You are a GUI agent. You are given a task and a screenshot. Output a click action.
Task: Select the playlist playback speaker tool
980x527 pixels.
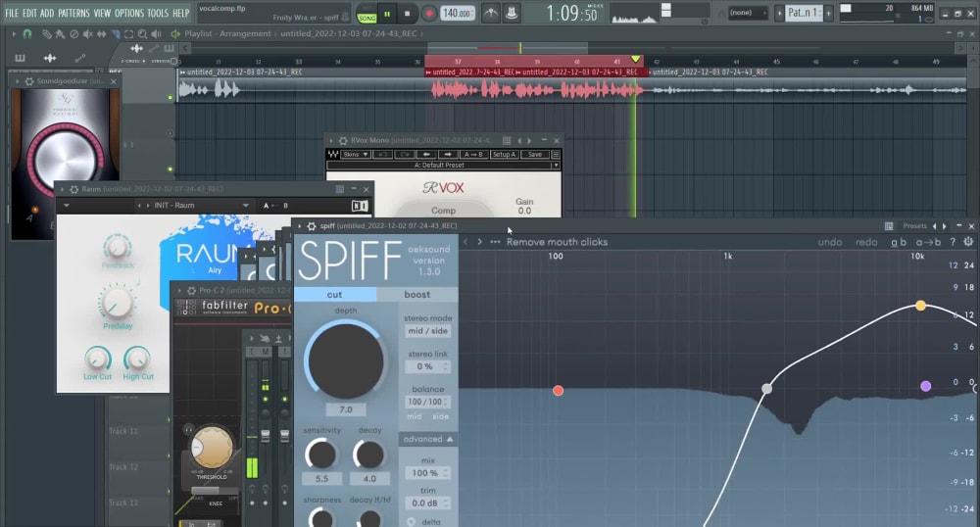point(156,34)
